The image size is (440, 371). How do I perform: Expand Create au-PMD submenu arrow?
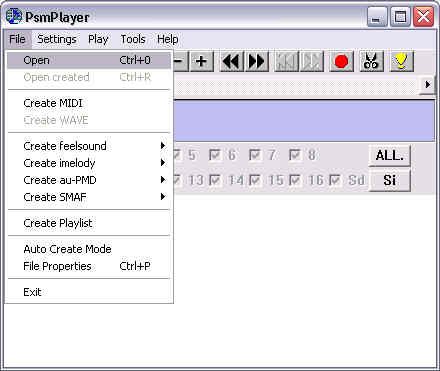coord(163,180)
